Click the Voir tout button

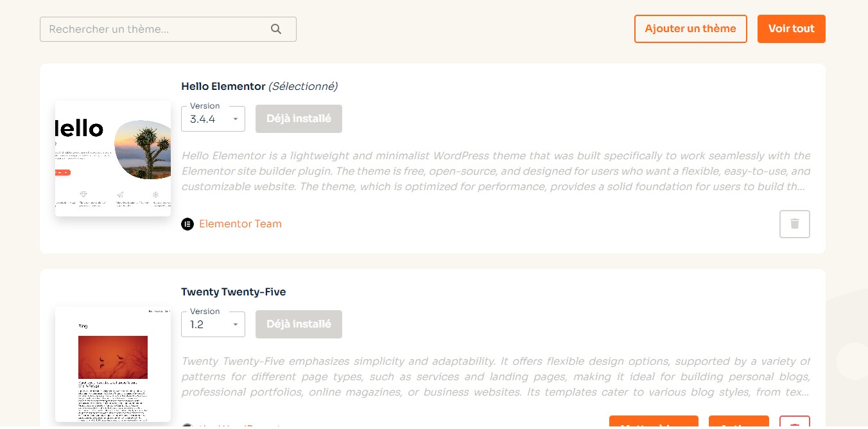pos(791,29)
